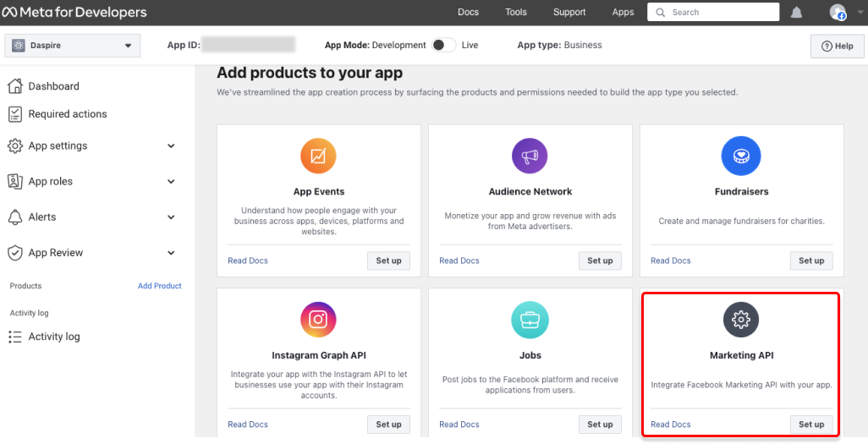Open Read Docs for Audience Network
Viewport: 868px width, 444px height.
(459, 260)
